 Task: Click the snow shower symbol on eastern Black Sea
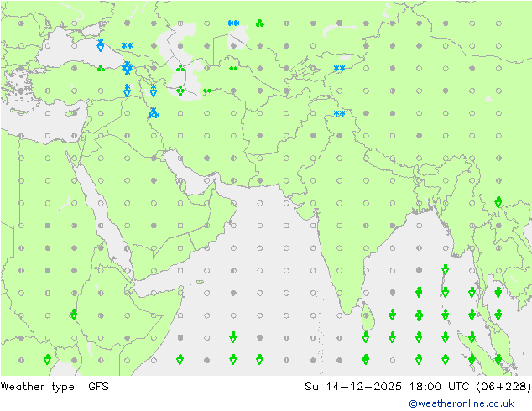pos(101,45)
